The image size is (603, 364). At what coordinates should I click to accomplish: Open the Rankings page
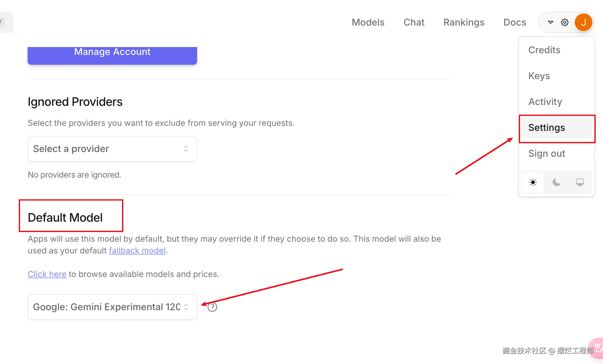click(x=464, y=22)
